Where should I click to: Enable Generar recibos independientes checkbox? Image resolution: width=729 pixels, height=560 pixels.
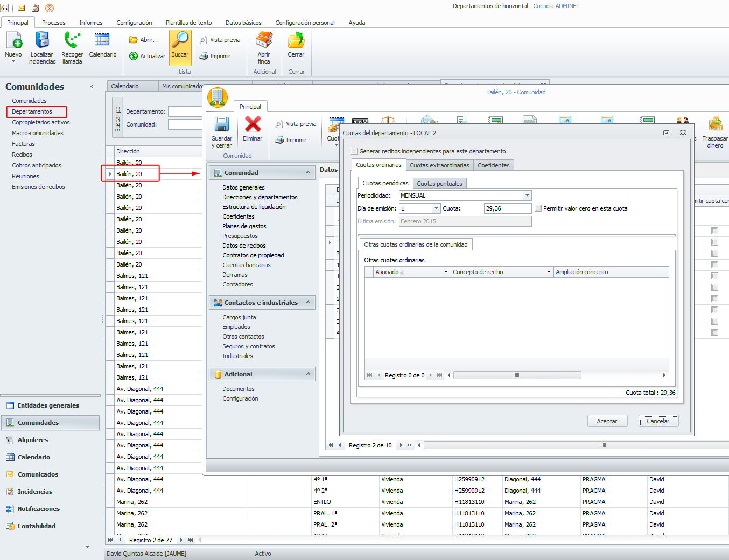[354, 151]
